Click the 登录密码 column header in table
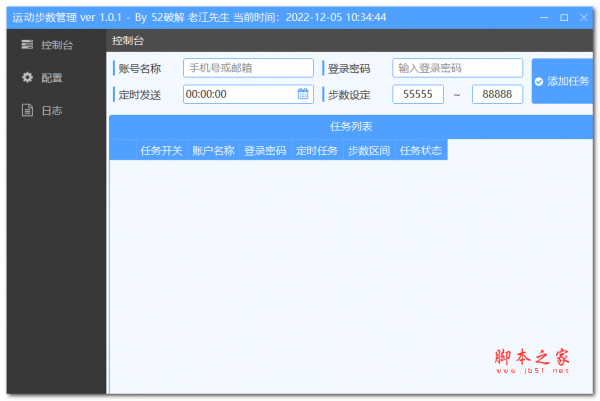 265,150
